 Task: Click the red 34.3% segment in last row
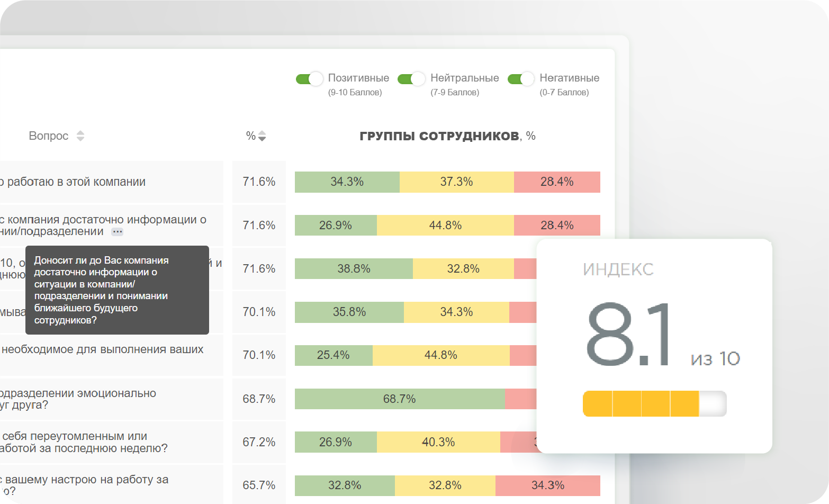click(x=547, y=485)
